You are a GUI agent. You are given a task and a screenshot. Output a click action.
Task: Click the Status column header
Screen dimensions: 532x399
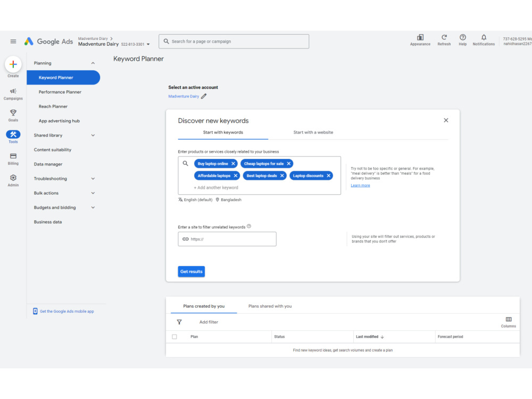click(280, 337)
